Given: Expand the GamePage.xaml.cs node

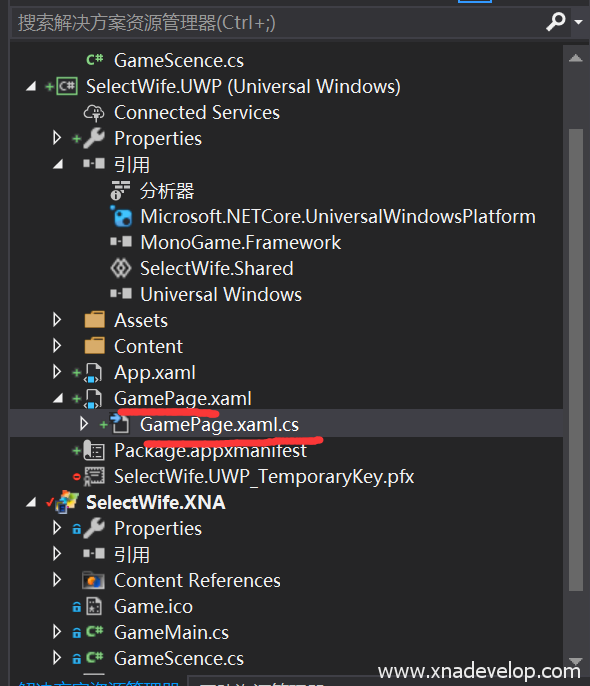Looking at the screenshot, I should coord(84,424).
